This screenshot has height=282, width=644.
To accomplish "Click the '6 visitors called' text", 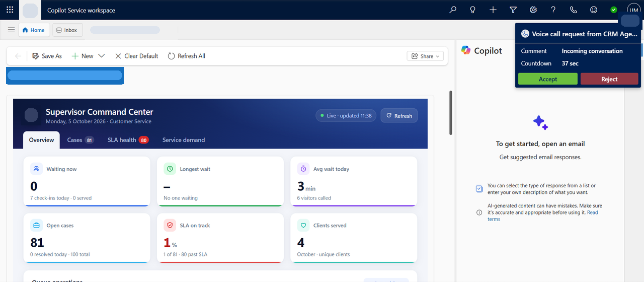I will click(x=314, y=198).
